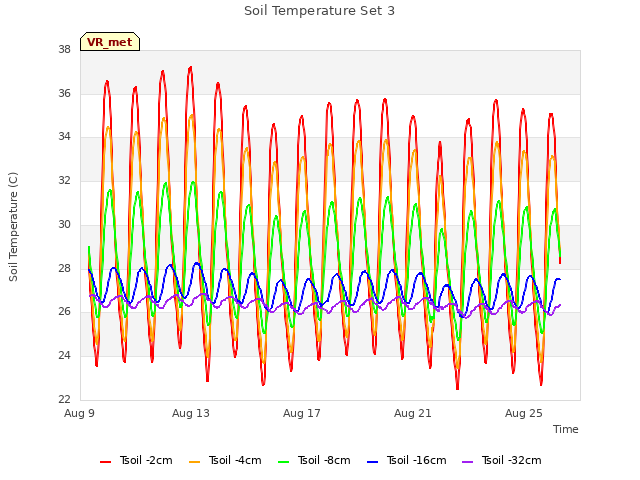Click the blue Tsoil -16cm legend swatch
The image size is (640, 480).
[x=372, y=462]
